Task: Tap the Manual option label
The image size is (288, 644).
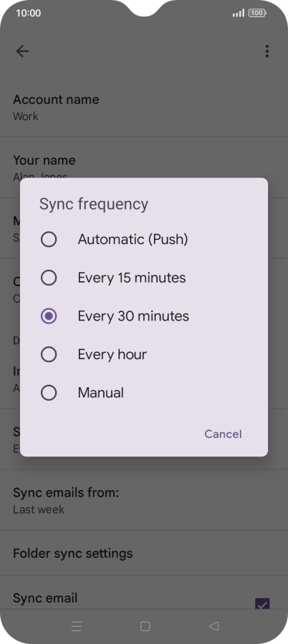Action: click(101, 393)
